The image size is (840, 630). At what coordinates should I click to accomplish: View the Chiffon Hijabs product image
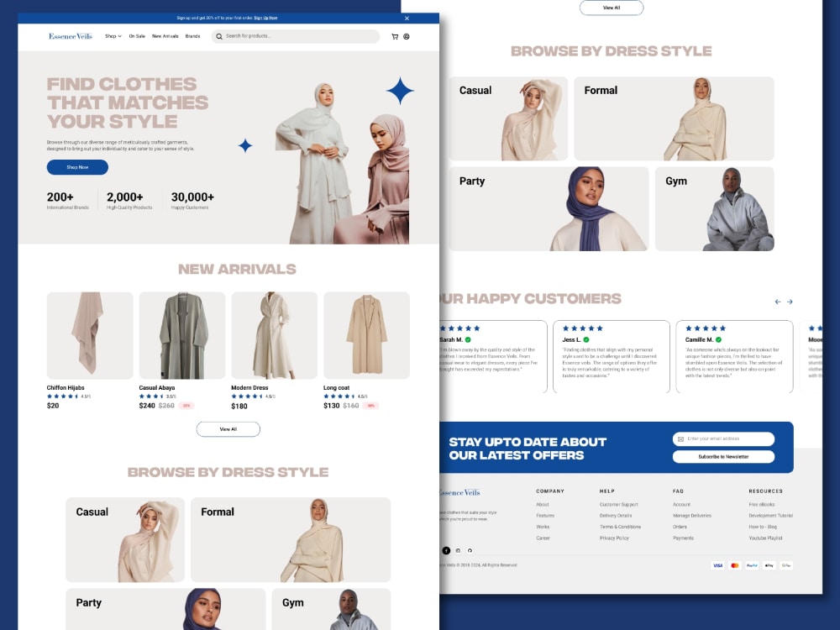point(90,335)
